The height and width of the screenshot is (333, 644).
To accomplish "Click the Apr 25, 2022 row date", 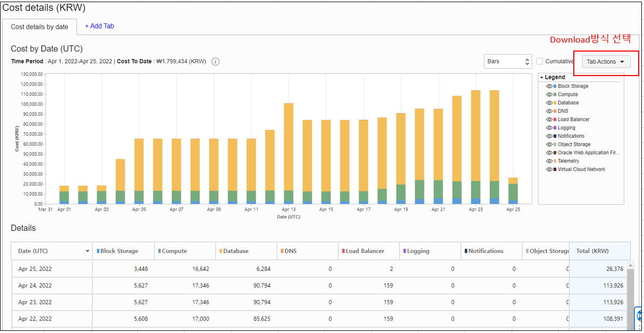I will tap(35, 269).
